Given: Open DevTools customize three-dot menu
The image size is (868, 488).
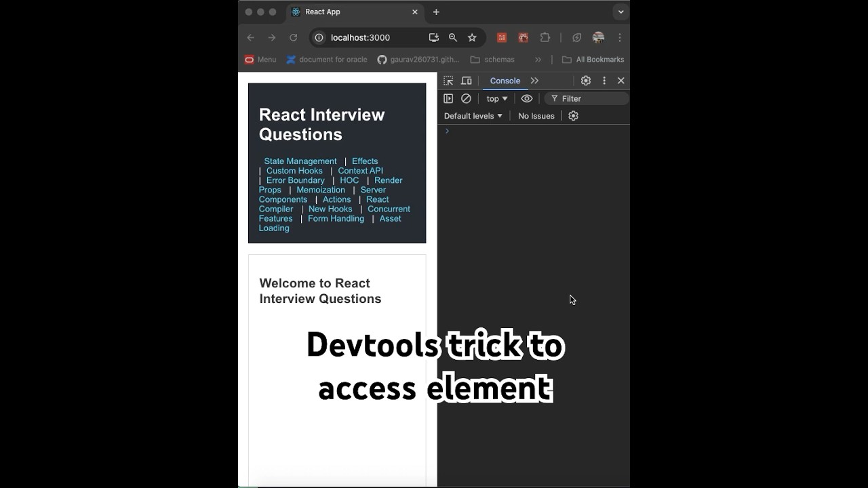Looking at the screenshot, I should click(x=604, y=81).
